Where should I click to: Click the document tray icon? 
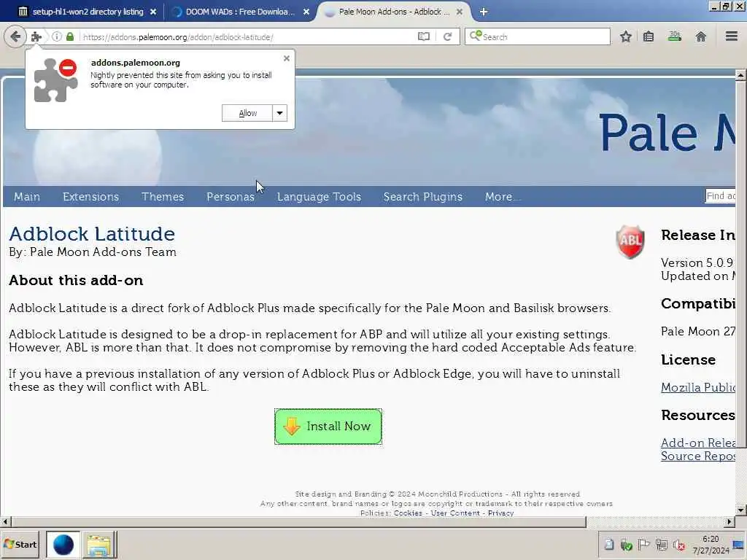609,545
